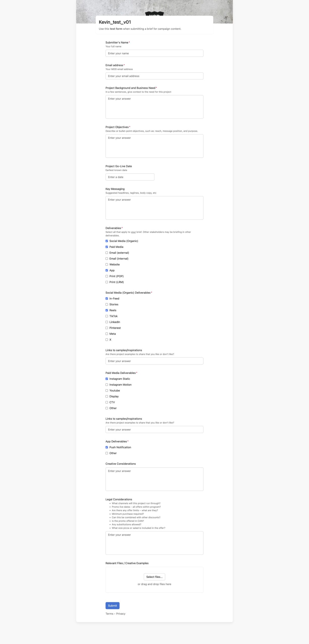
Task: Enable the Email (external) deliverable checkbox
Action: (107, 253)
